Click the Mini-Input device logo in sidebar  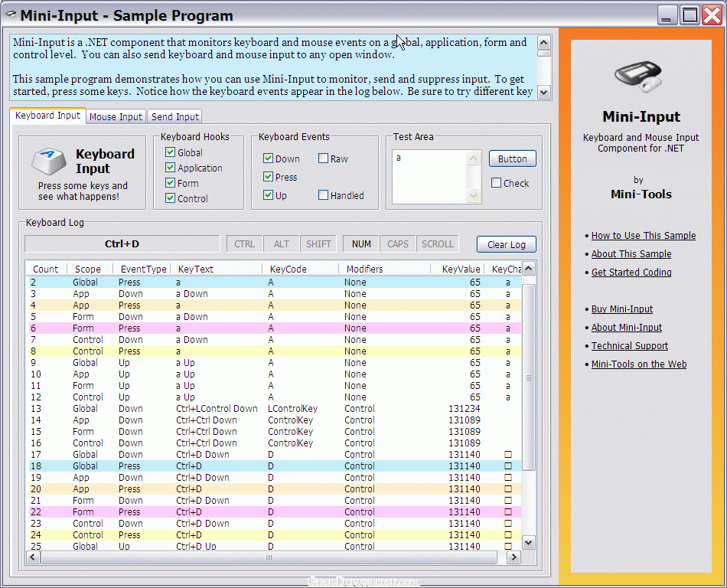coord(641,76)
